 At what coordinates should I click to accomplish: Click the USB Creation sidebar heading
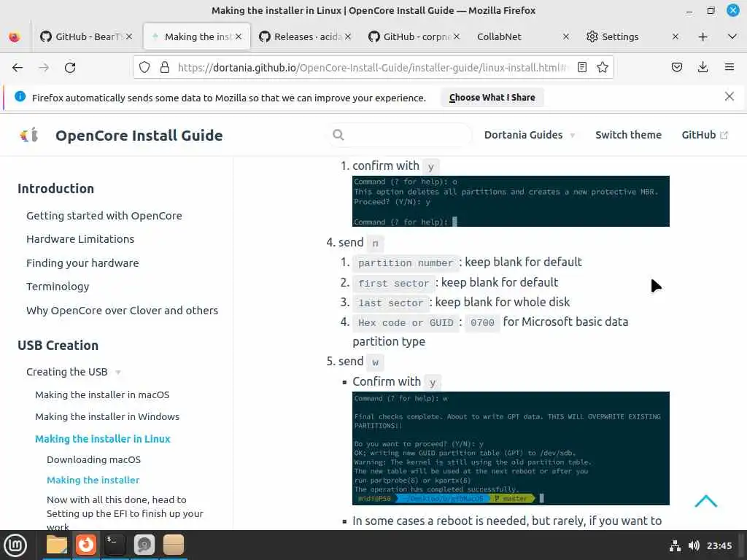coord(58,345)
